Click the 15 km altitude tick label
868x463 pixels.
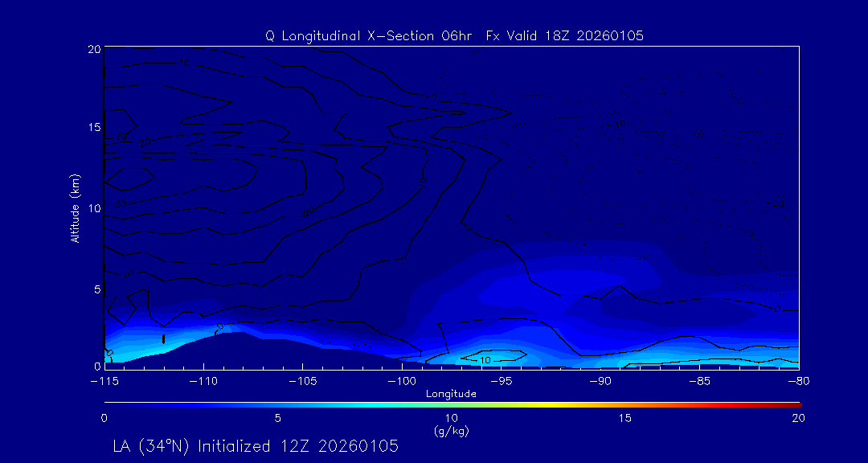(92, 128)
